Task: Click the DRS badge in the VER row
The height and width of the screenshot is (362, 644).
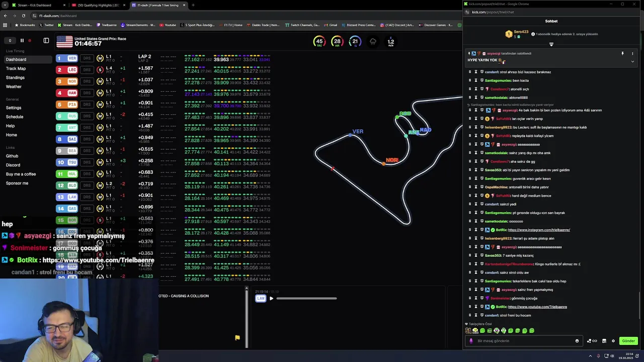Action: [87, 58]
